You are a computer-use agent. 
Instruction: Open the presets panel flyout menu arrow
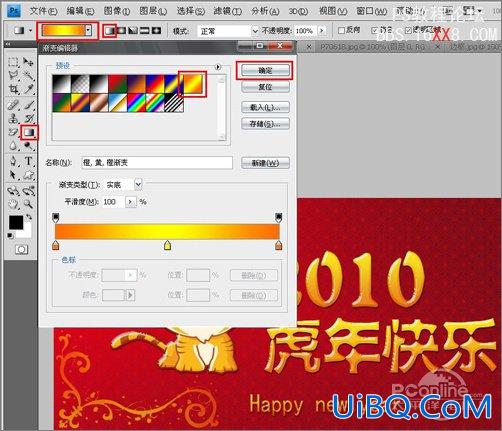coord(218,67)
